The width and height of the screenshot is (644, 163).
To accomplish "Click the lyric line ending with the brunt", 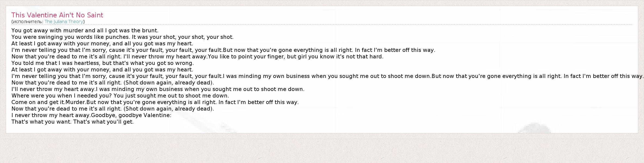I will pos(85,30).
